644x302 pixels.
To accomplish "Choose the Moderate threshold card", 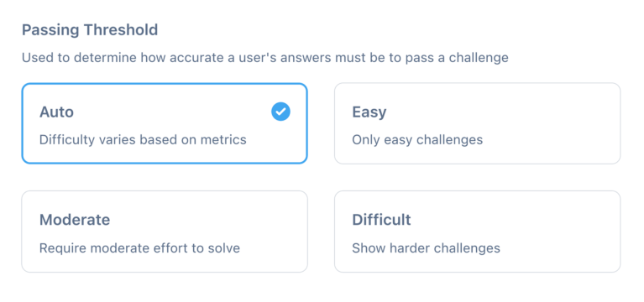I will click(x=165, y=232).
